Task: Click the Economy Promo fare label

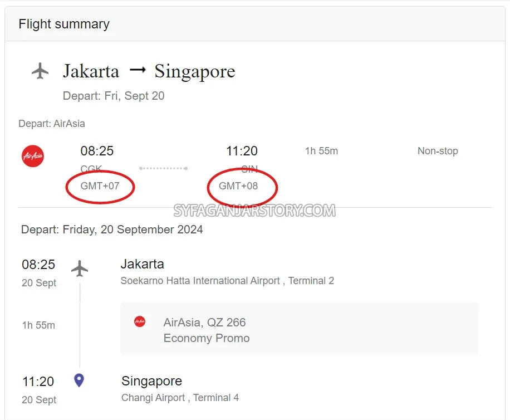Action: click(207, 338)
